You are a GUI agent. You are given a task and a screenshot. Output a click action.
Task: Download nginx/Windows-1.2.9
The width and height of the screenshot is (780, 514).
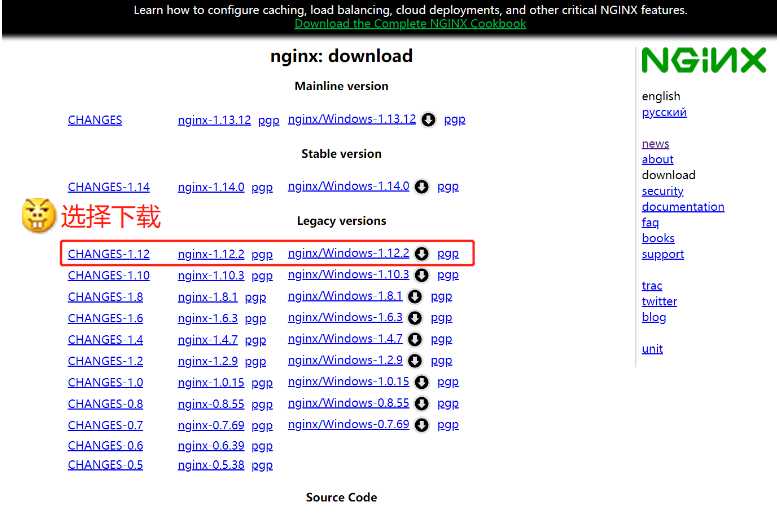pyautogui.click(x=345, y=361)
